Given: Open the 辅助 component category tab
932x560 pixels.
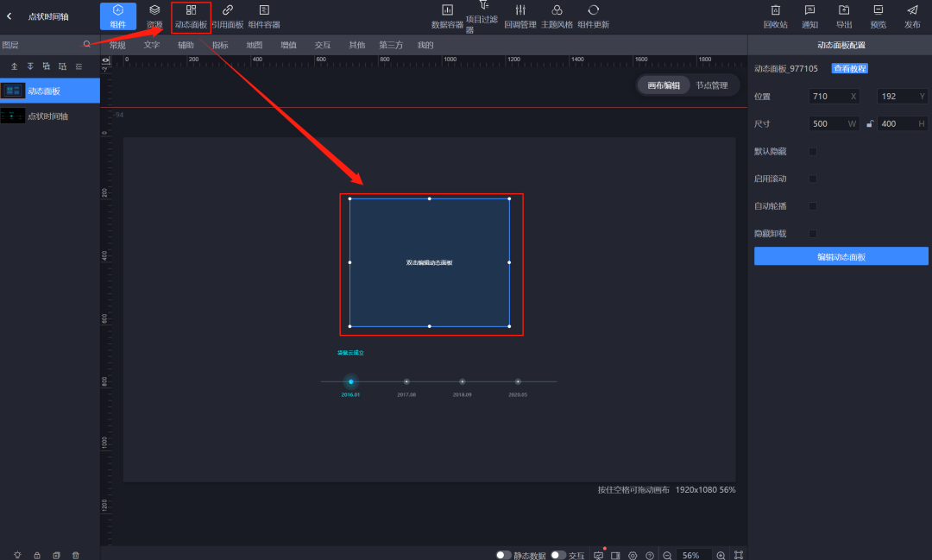Looking at the screenshot, I should pos(186,45).
